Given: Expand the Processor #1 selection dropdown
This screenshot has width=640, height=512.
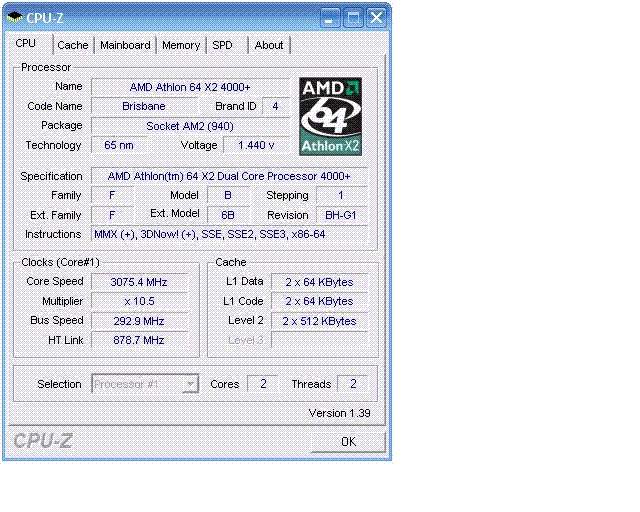Looking at the screenshot, I should pos(145,384).
